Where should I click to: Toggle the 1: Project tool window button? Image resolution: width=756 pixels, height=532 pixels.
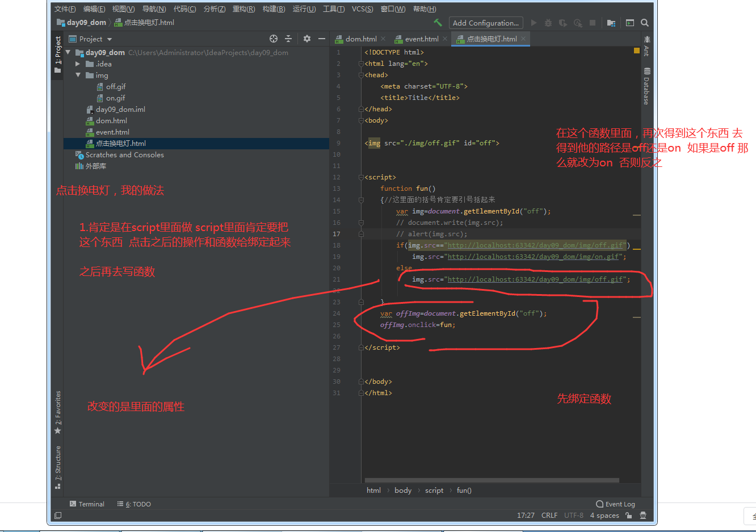[57, 55]
